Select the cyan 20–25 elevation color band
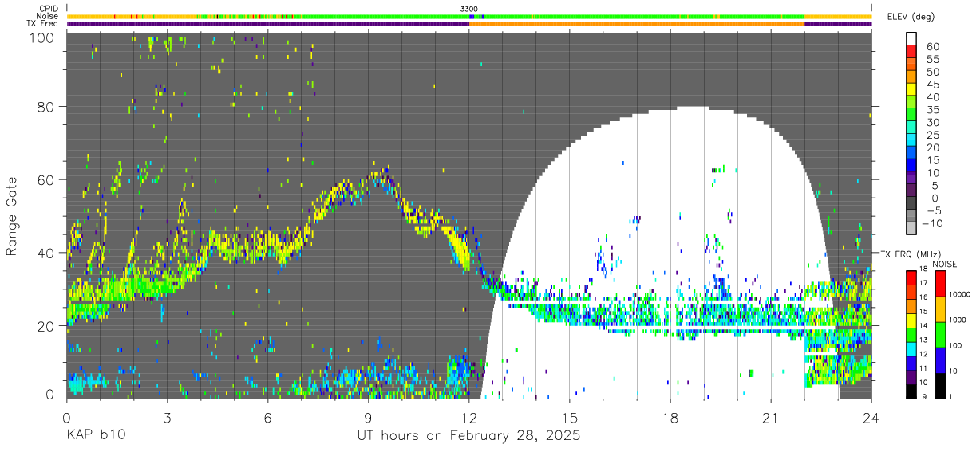Screen dimensions: 980x452 click(911, 141)
